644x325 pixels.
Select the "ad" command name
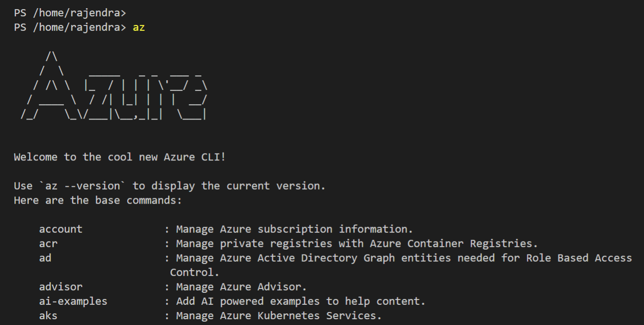(x=45, y=258)
